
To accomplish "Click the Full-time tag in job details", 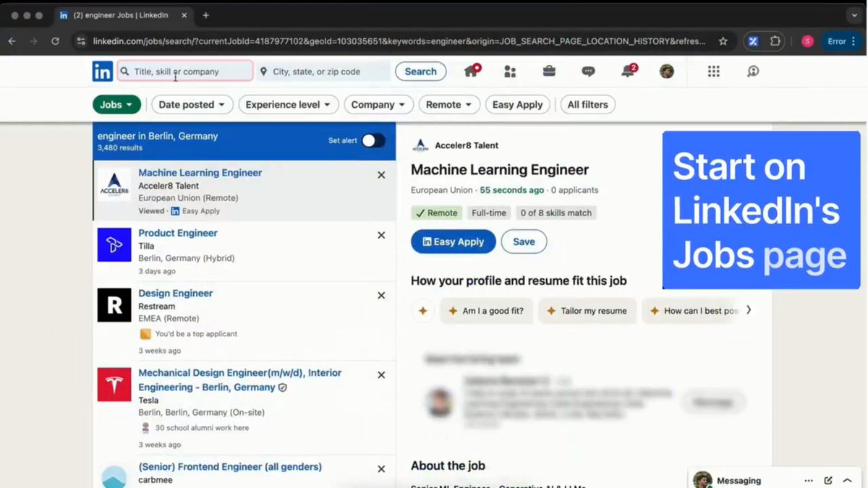I will point(489,213).
